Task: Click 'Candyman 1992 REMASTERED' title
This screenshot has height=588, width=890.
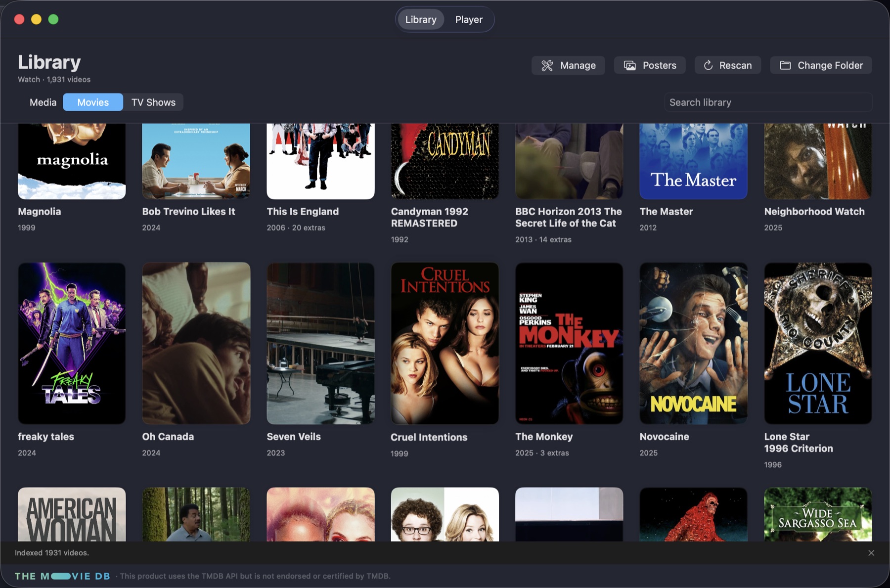Action: click(430, 217)
